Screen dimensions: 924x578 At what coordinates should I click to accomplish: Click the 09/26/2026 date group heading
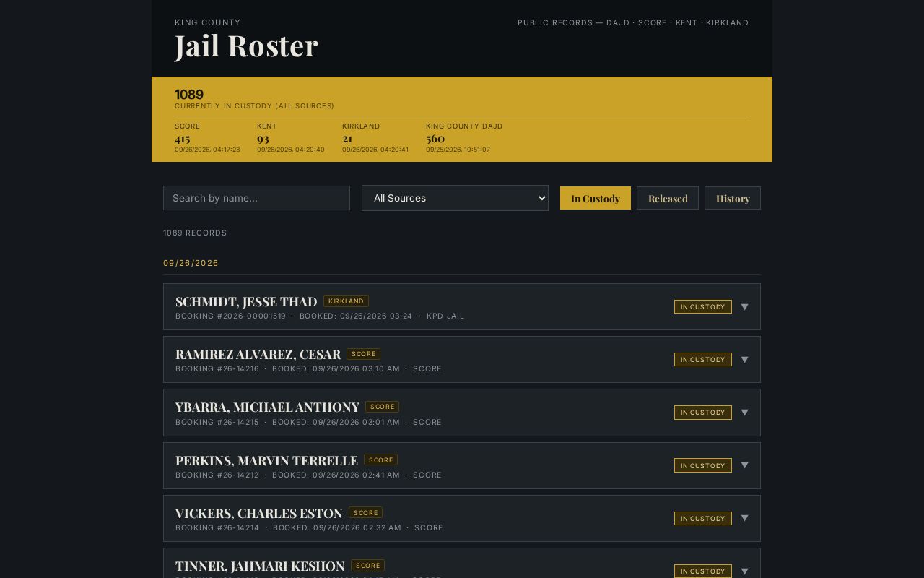coord(191,263)
